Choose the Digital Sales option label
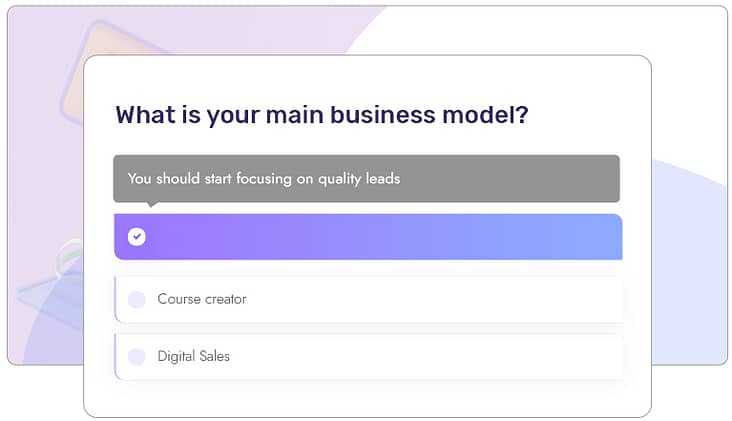The width and height of the screenshot is (732, 421). 193,356
